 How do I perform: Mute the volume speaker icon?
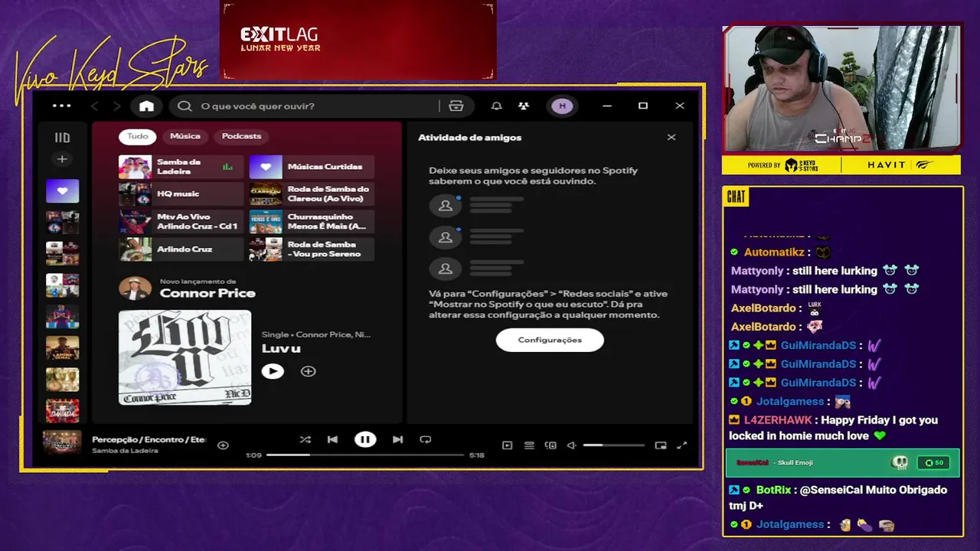point(571,445)
